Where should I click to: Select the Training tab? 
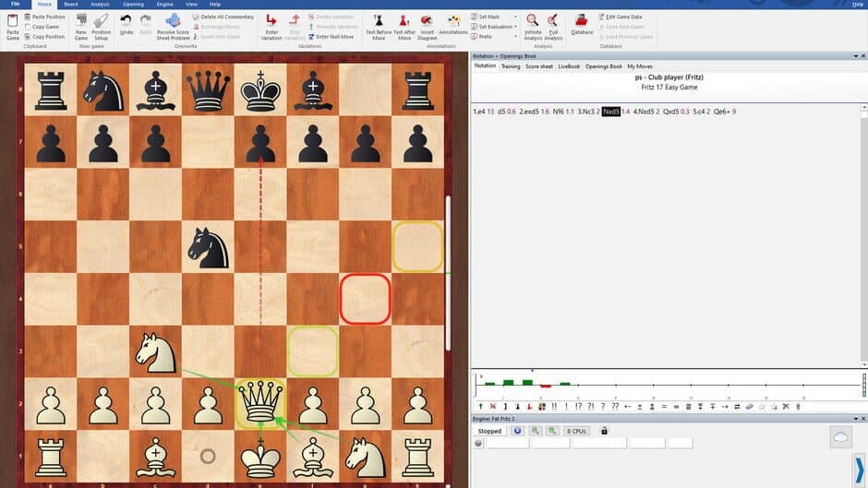511,66
